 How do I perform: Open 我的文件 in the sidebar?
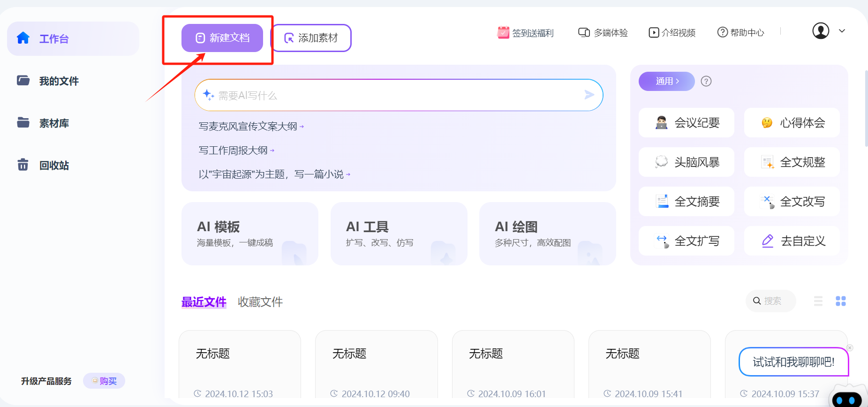point(59,81)
